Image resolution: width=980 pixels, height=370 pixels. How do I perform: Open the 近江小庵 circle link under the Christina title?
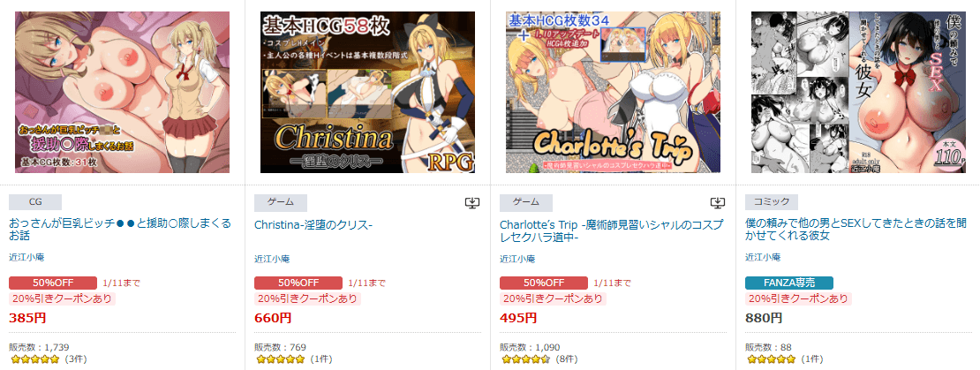click(272, 258)
